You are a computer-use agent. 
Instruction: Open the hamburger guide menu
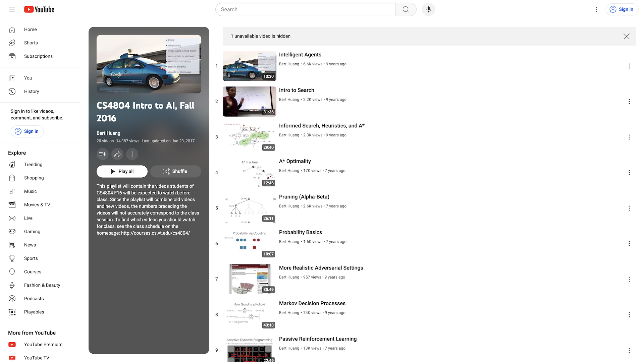[12, 9]
